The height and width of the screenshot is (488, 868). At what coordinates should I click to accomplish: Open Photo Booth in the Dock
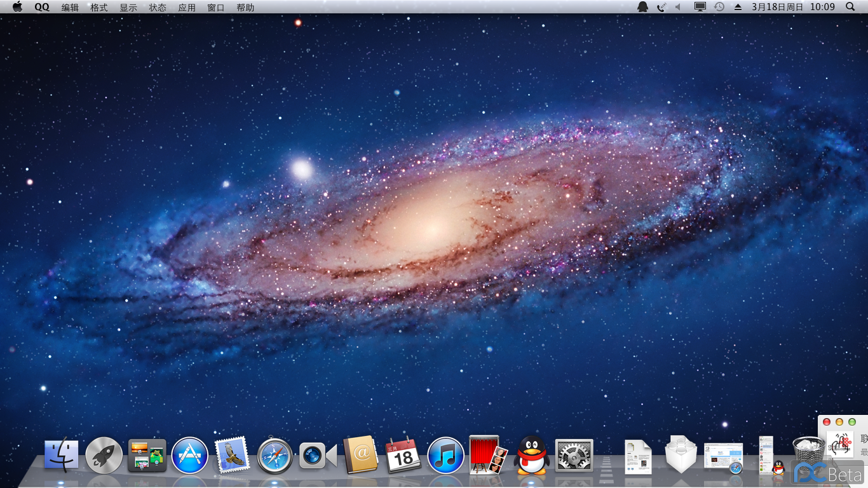coord(488,455)
